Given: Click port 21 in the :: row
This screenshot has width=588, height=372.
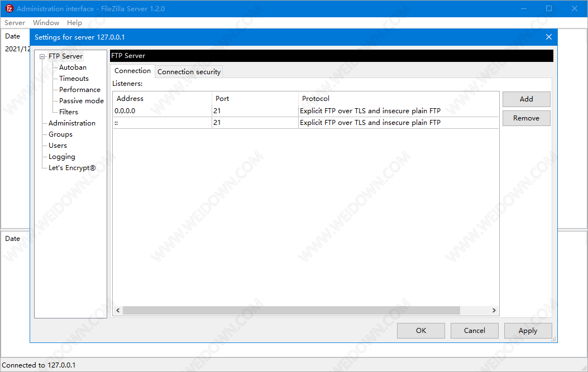Looking at the screenshot, I should (x=255, y=123).
